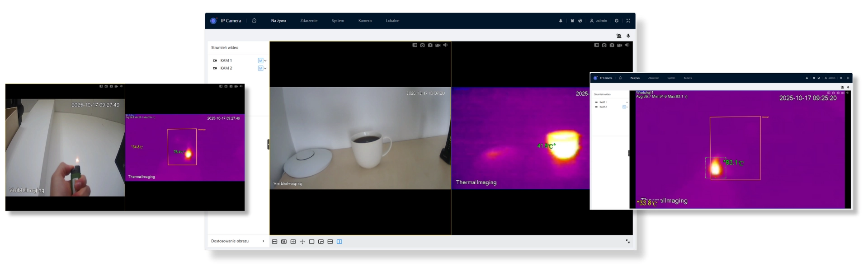Click the admin user account link
The image size is (868, 271).
pyautogui.click(x=598, y=21)
